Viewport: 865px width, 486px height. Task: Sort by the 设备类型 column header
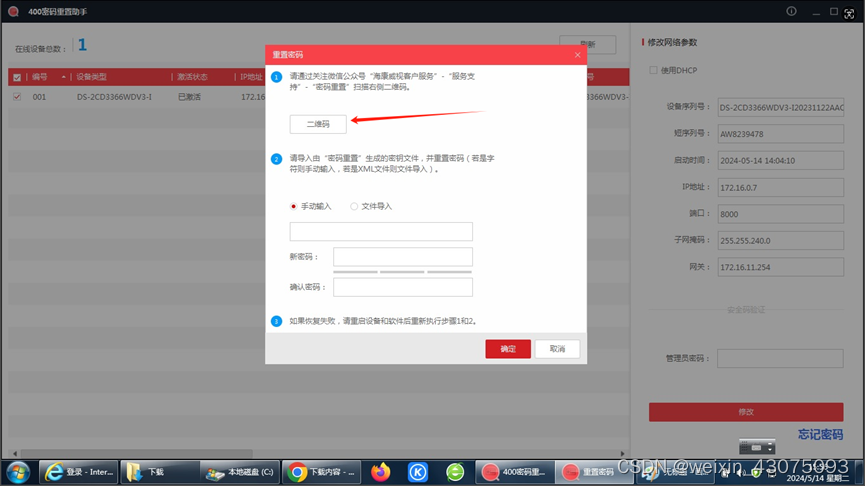pos(92,77)
